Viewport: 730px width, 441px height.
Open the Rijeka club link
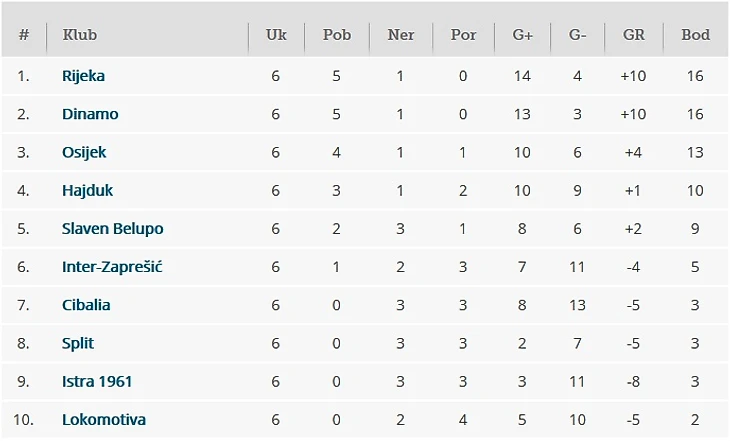click(83, 76)
